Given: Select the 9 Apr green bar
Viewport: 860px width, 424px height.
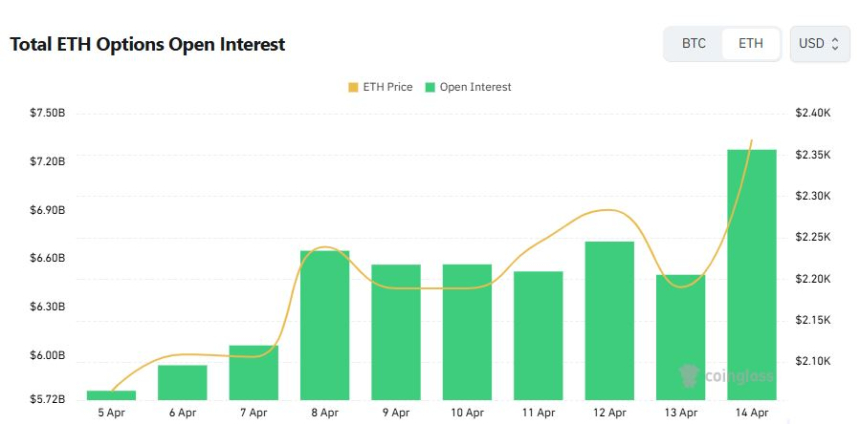Looking at the screenshot, I should coord(396,332).
